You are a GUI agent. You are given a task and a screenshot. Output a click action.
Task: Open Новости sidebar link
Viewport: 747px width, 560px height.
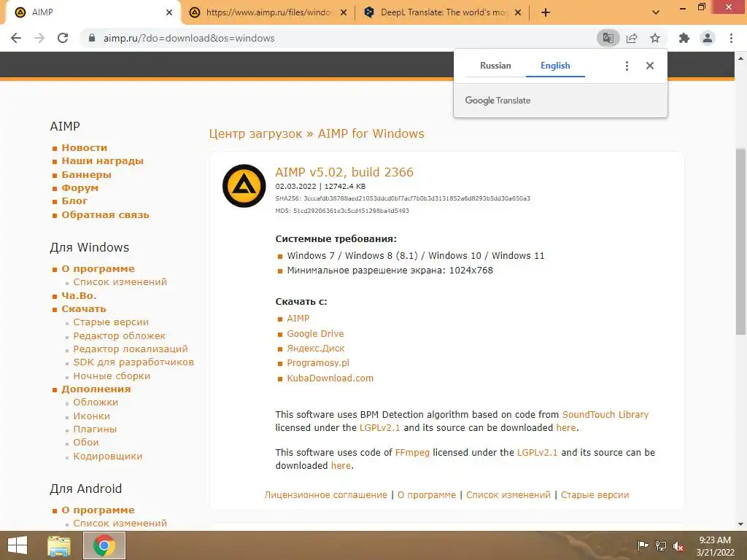pos(85,147)
